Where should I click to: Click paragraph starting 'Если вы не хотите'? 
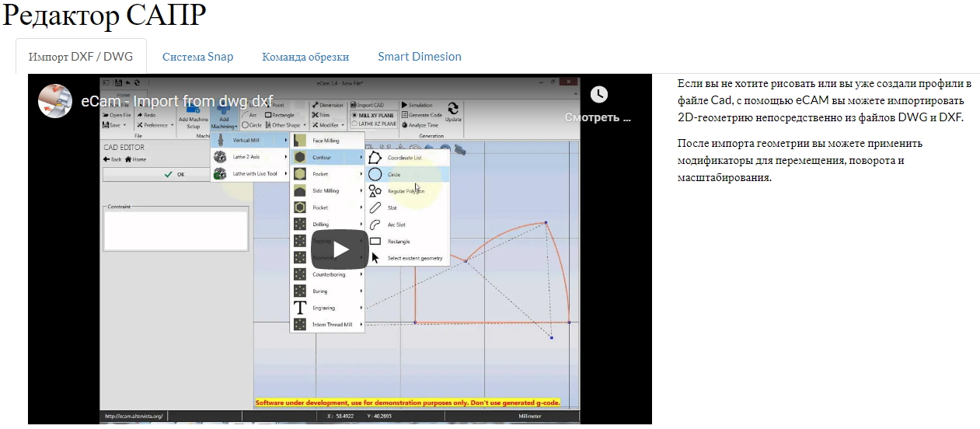(x=825, y=100)
